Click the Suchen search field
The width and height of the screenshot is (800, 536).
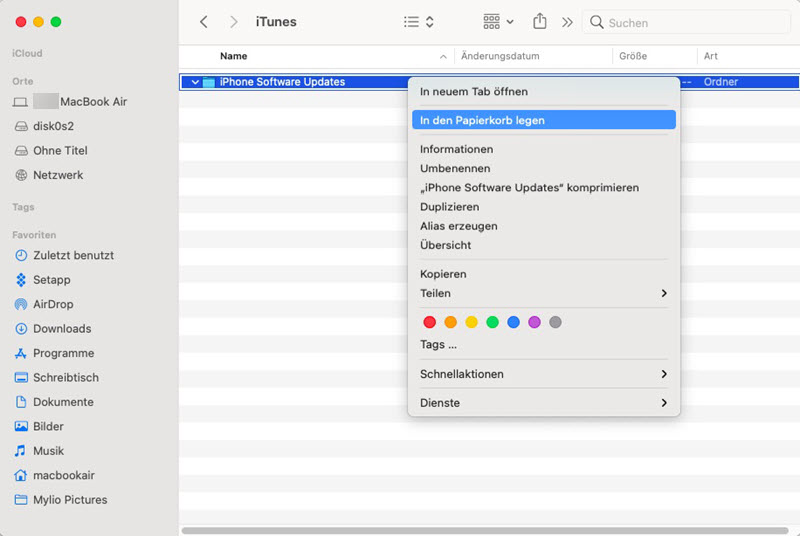coord(686,22)
